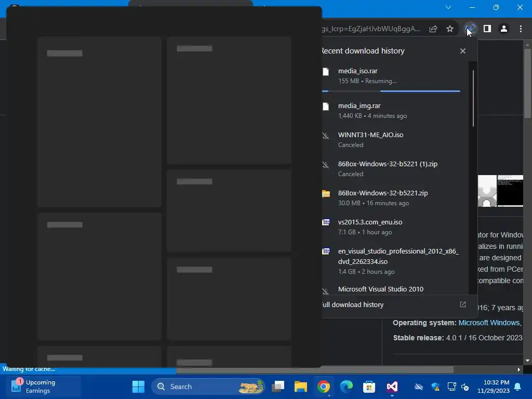Click the media_img.rar file icon
The image size is (532, 399).
[326, 107]
